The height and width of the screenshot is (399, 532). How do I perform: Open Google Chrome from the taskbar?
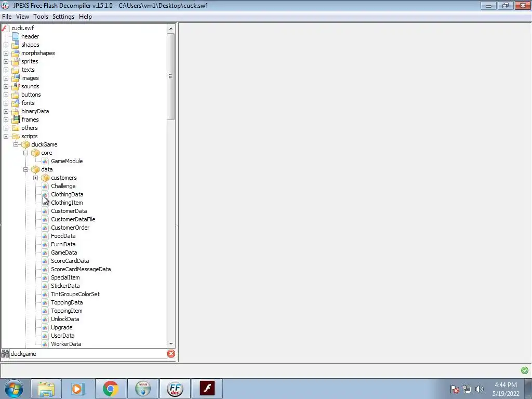(111, 389)
